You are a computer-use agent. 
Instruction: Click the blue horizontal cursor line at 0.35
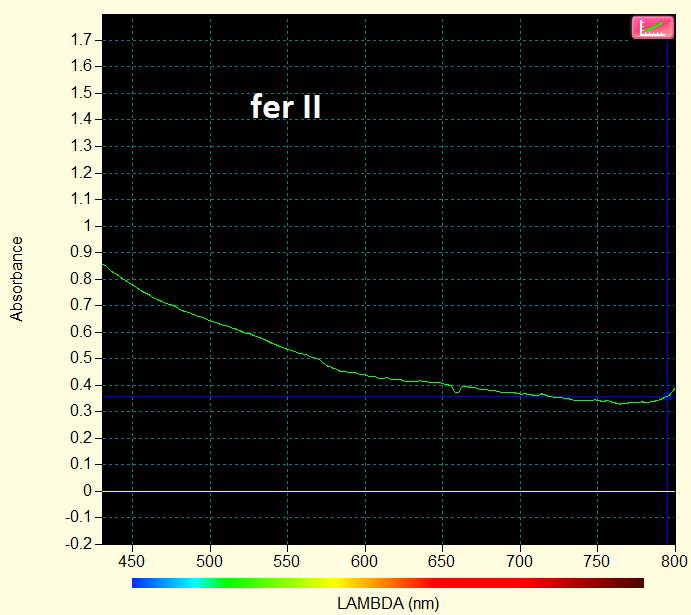(x=300, y=397)
